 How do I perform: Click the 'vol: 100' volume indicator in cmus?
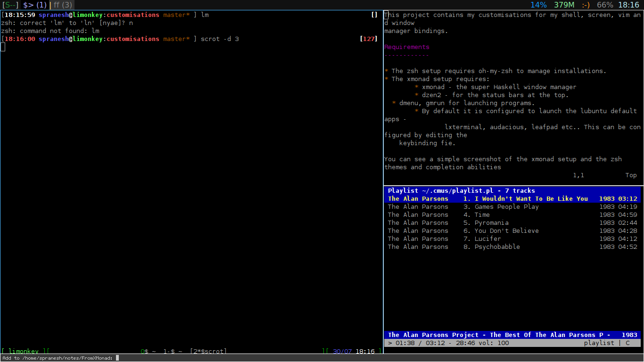[494, 343]
